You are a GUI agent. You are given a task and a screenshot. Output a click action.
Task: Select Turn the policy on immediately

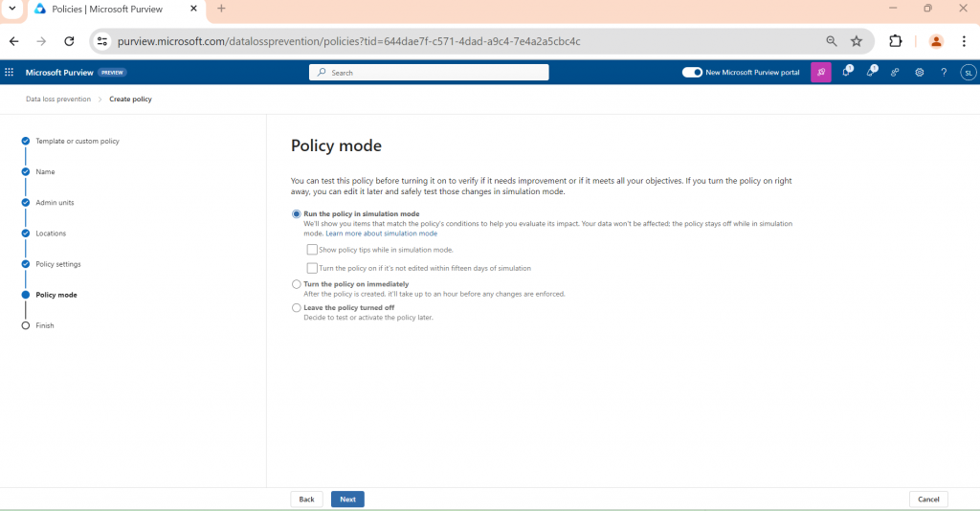297,284
